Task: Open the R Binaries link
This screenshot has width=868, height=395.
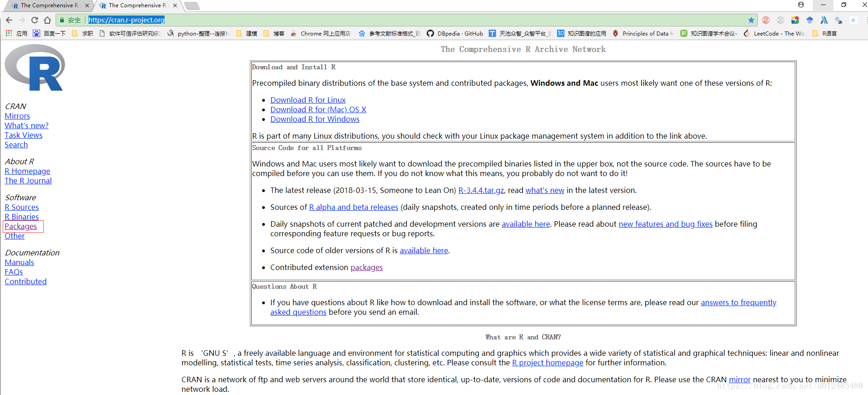Action: pyautogui.click(x=21, y=217)
